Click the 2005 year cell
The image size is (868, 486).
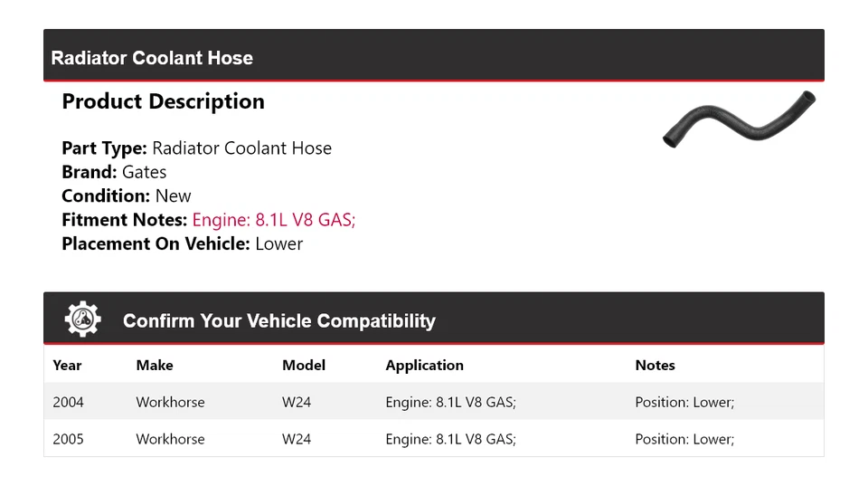pos(68,439)
